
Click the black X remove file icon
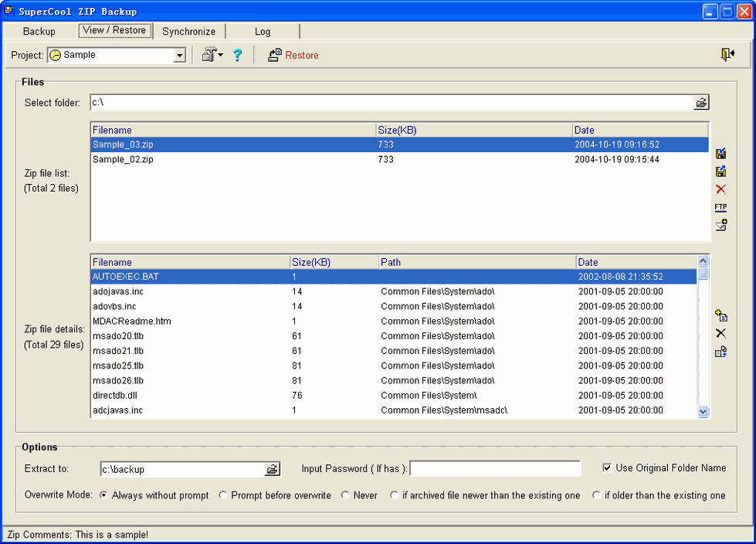pos(720,333)
